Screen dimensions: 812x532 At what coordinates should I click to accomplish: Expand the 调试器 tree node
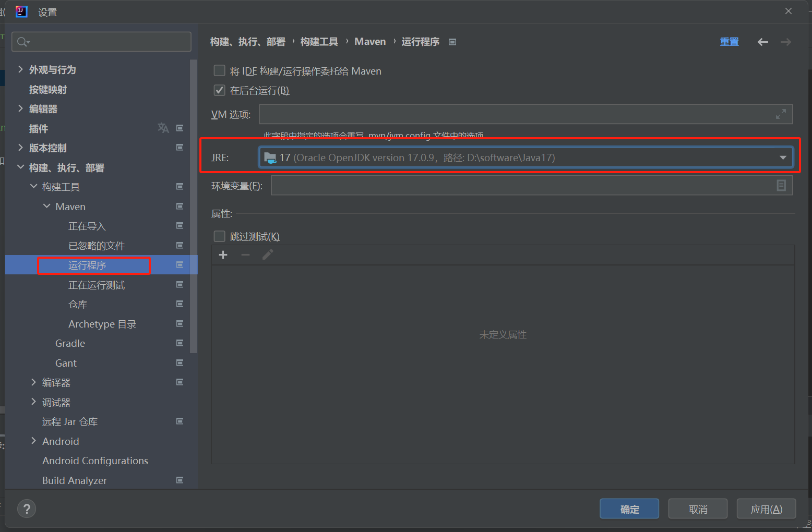[x=33, y=402]
